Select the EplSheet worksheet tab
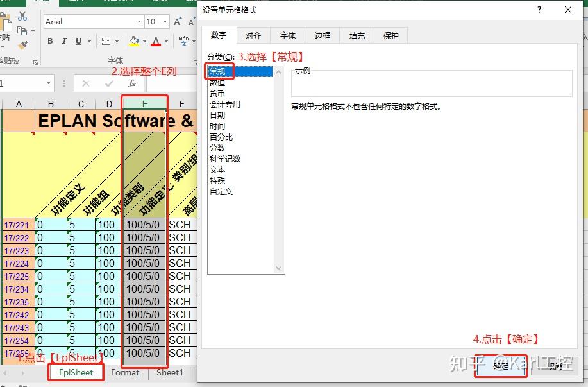588x387 pixels. 75,373
